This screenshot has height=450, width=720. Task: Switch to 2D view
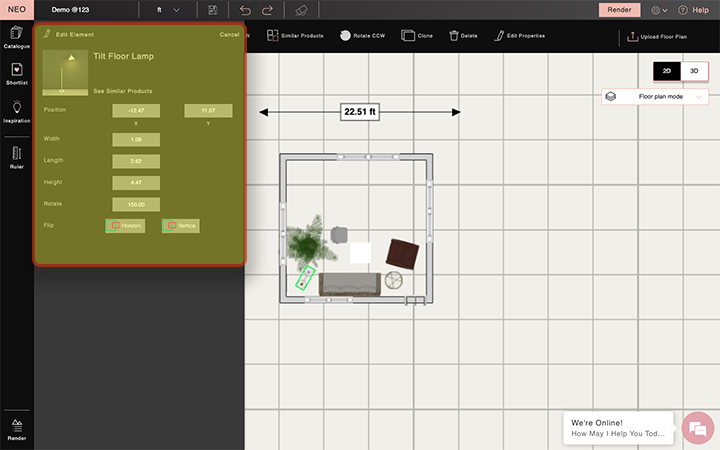(x=667, y=71)
